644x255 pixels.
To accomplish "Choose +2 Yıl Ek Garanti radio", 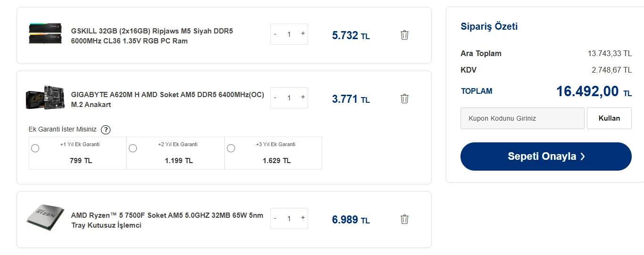I will coord(133,148).
